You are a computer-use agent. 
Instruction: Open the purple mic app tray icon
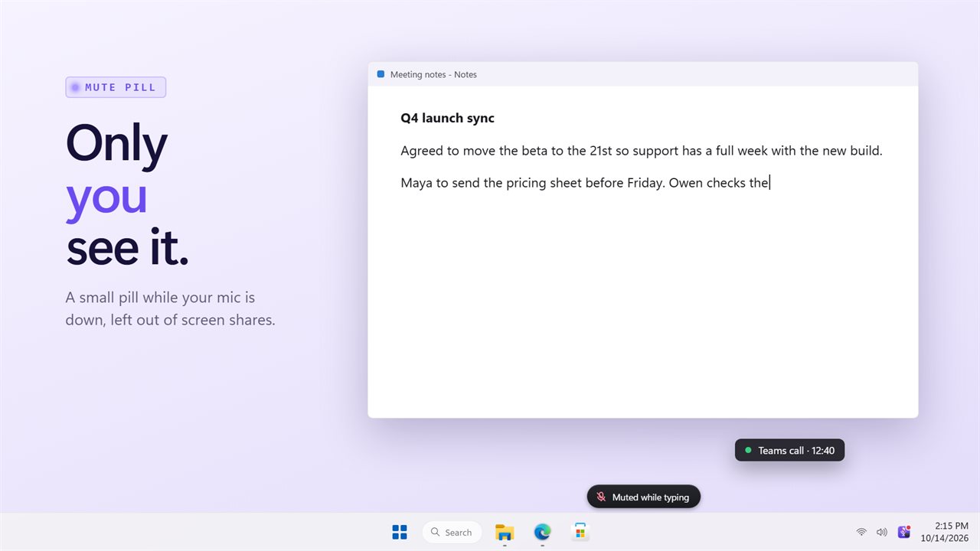point(904,532)
